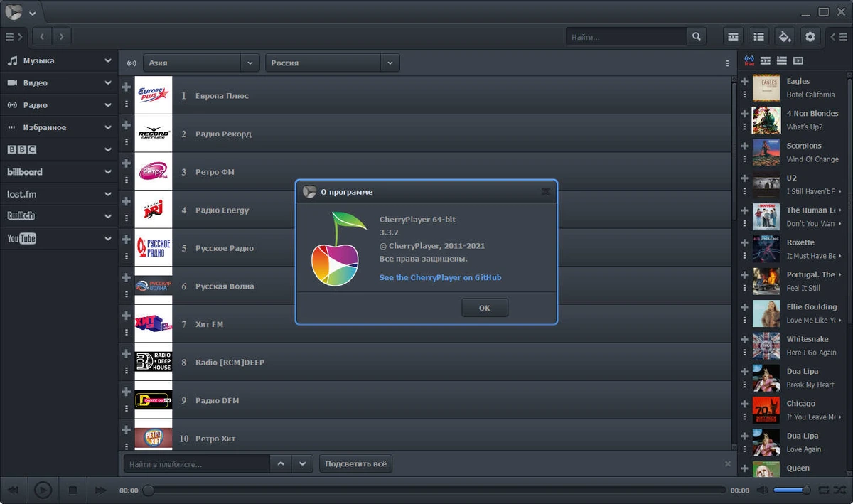Toggle shuffle mode

[839, 490]
